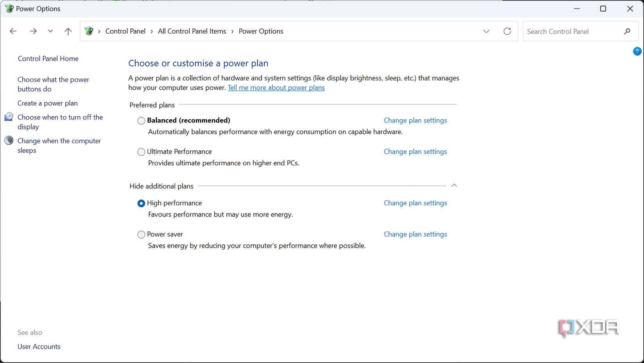Open the blue help question mark
The height and width of the screenshot is (363, 644).
pos(637,51)
